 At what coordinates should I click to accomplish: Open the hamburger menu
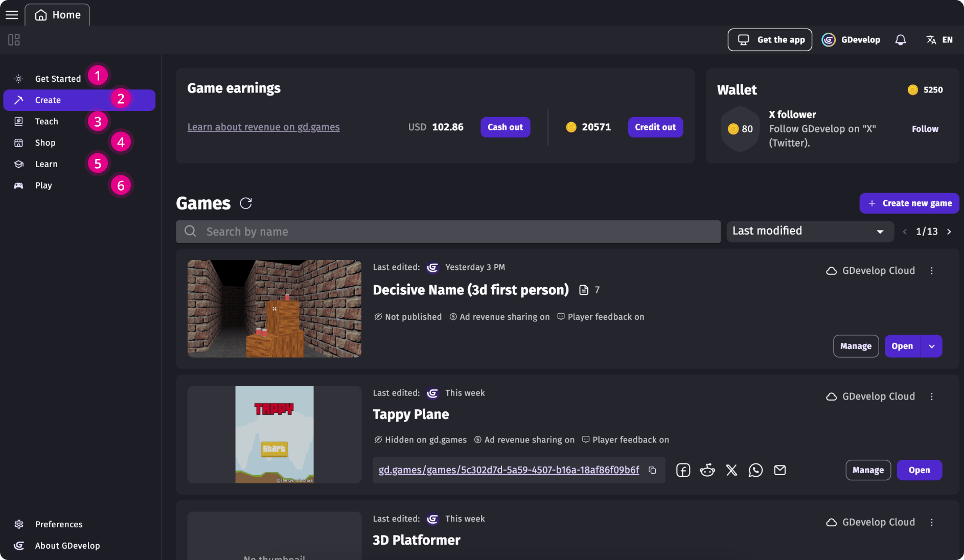(x=11, y=14)
